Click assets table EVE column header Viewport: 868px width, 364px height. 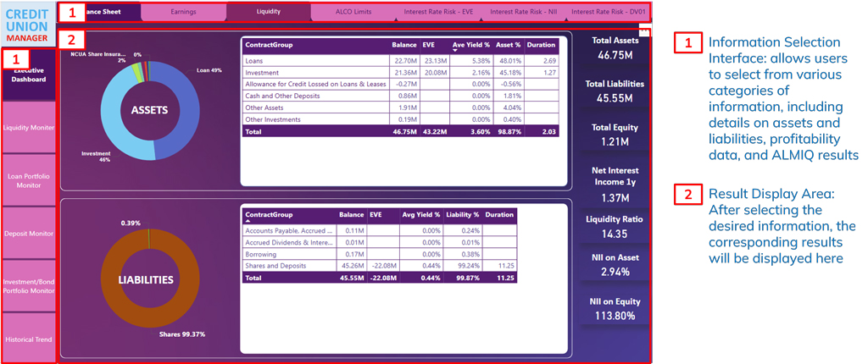tap(435, 45)
